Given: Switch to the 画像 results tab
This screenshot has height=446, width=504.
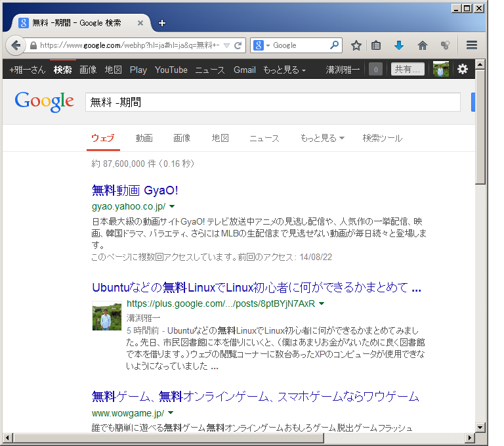Looking at the screenshot, I should pos(182,138).
